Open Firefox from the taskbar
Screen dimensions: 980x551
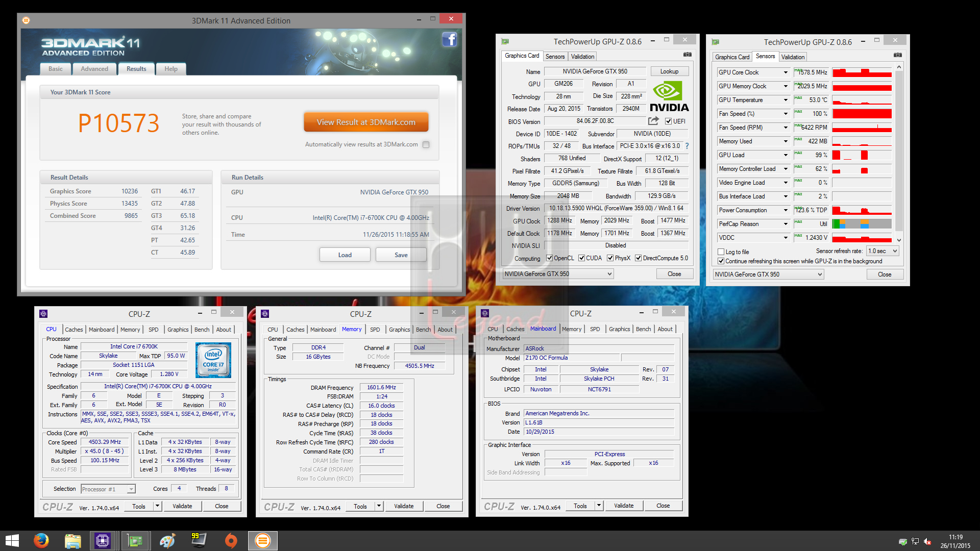(x=41, y=541)
